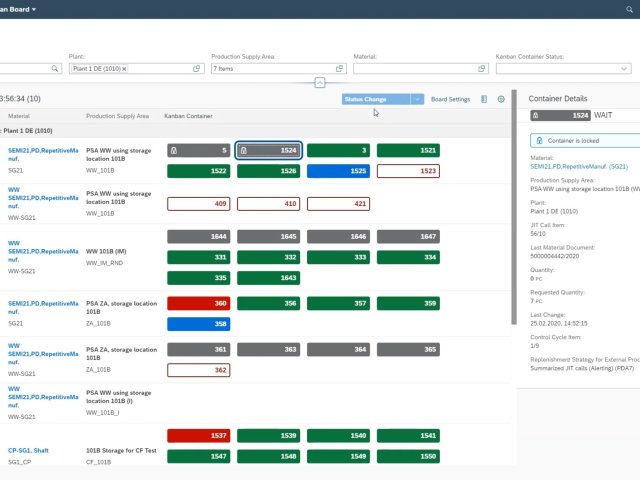Open Board Settings
The image size is (640, 480).
(450, 100)
